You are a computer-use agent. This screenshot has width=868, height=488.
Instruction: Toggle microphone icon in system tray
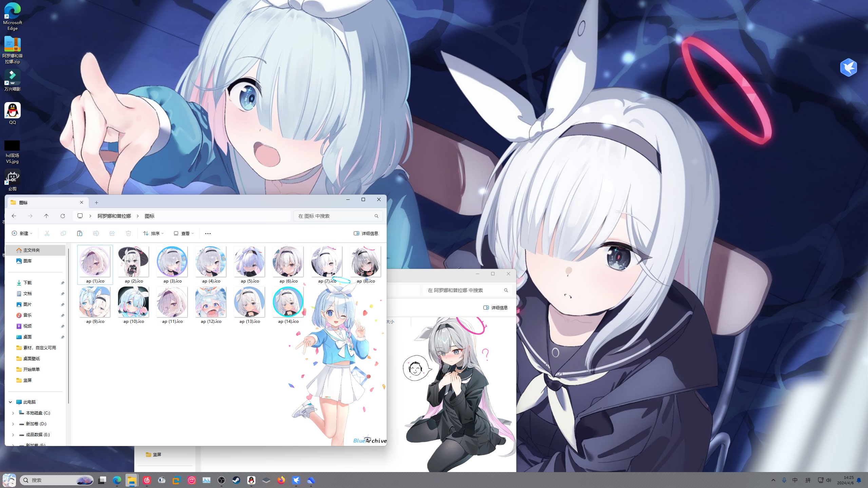[784, 480]
